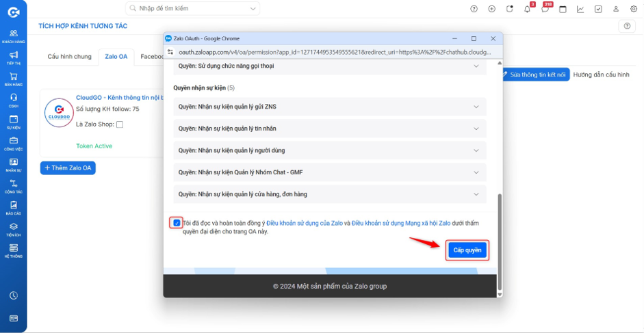Click the page help button below top bar
Image resolution: width=644 pixels, height=333 pixels.
coord(627,26)
